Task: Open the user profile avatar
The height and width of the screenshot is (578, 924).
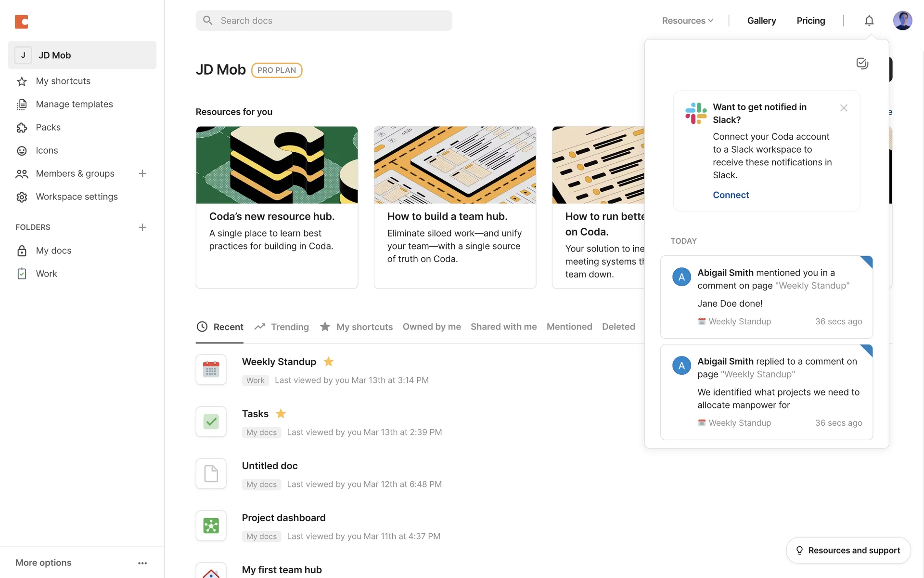Action: (x=902, y=21)
